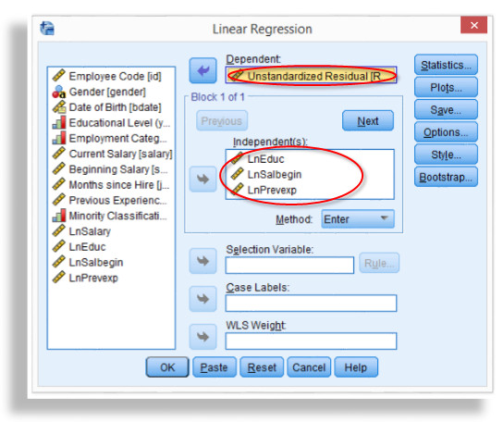Click the Previous block button
This screenshot has width=504, height=422.
click(222, 121)
